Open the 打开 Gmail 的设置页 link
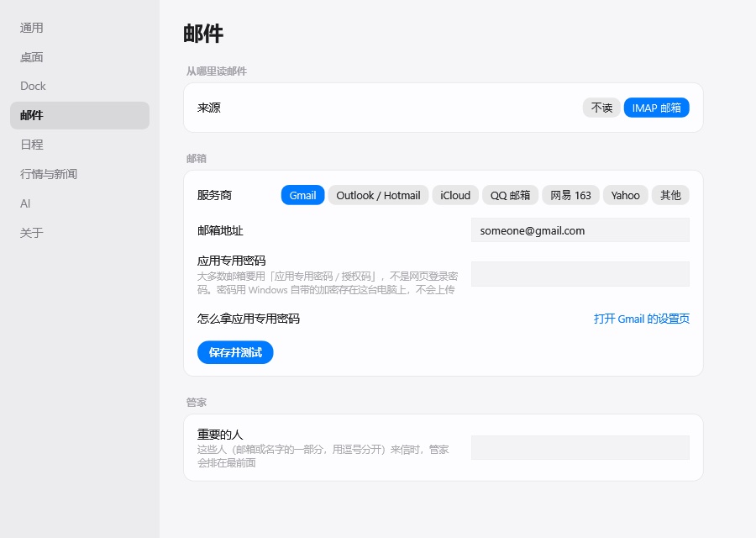756x538 pixels. [x=642, y=319]
